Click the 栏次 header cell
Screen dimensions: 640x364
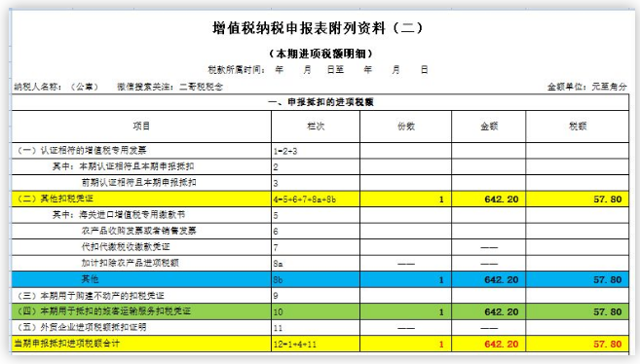point(316,127)
